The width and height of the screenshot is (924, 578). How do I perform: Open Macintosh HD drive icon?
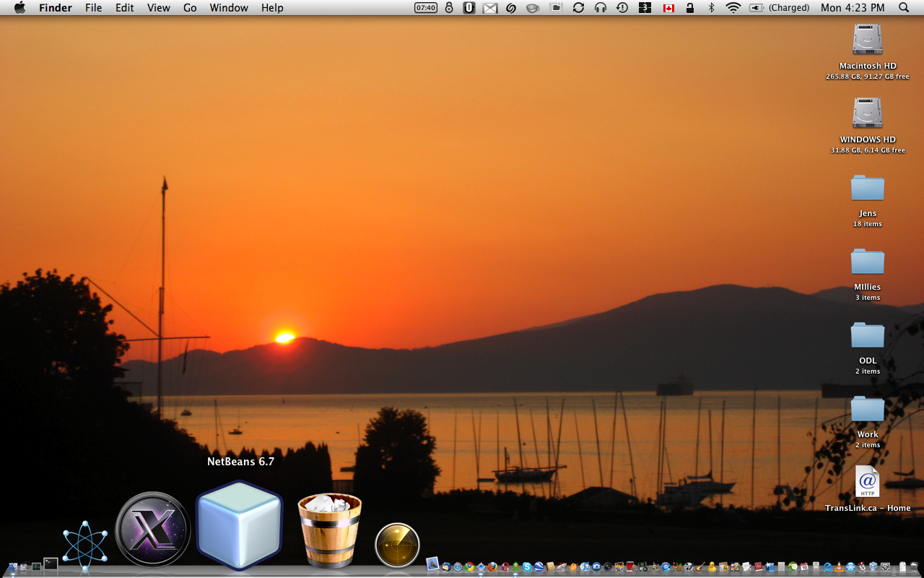[x=867, y=40]
